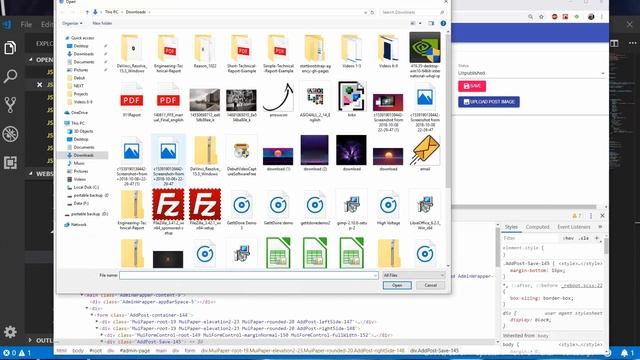Viewport: 640px width, 360px height.
Task: Click Chrome profile avatar icon
Action: pos(591,17)
